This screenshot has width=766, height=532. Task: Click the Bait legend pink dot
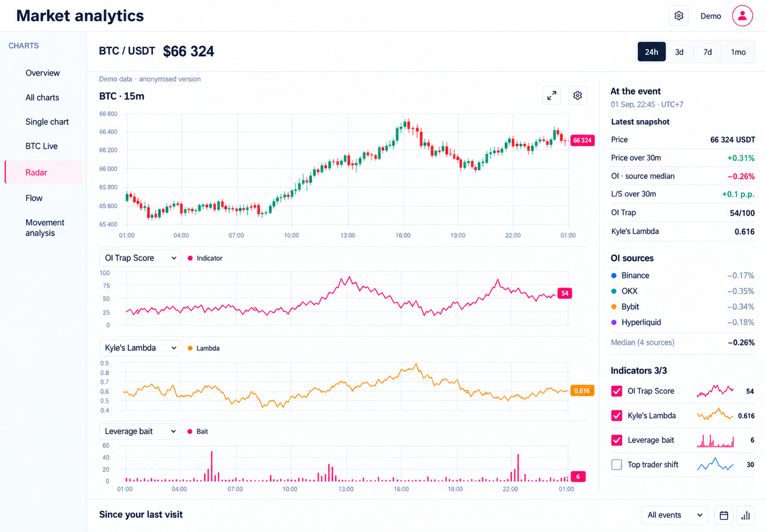(190, 431)
